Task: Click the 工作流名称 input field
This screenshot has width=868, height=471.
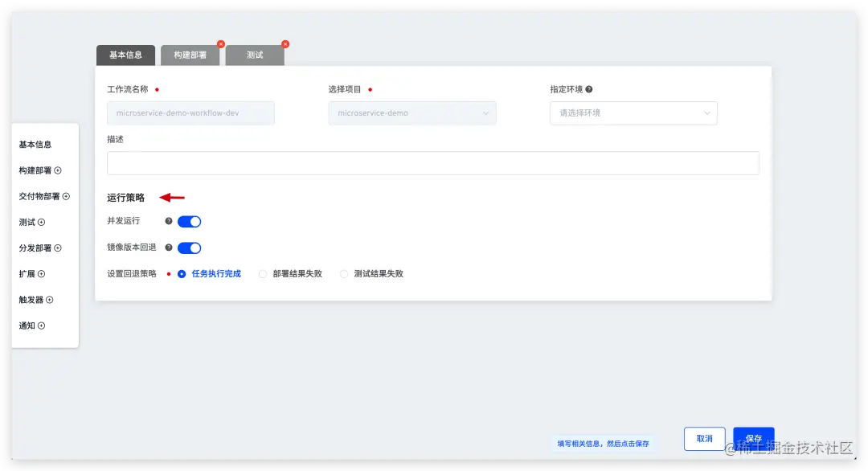Action: coord(190,113)
